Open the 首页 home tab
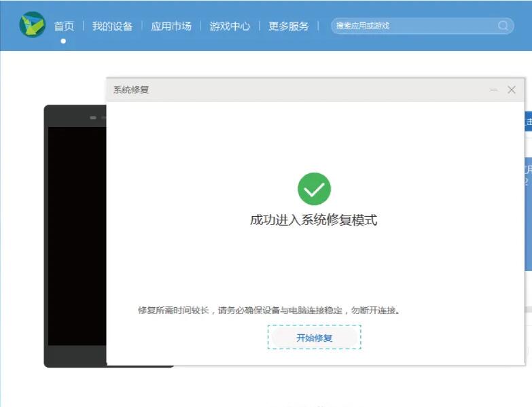Image resolution: width=532 pixels, height=407 pixels. 64,26
